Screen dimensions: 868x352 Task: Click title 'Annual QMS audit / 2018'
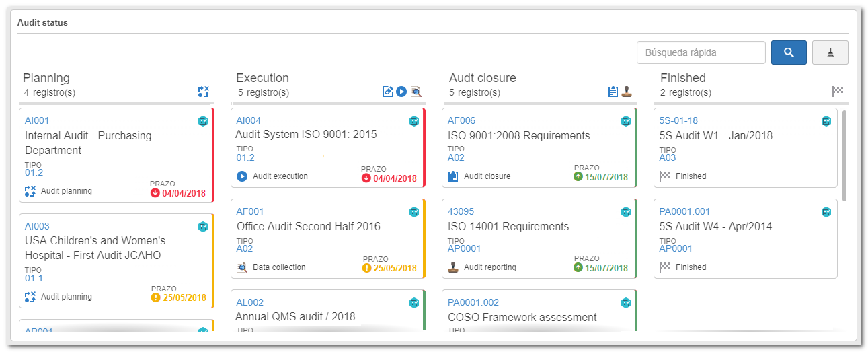pos(295,316)
